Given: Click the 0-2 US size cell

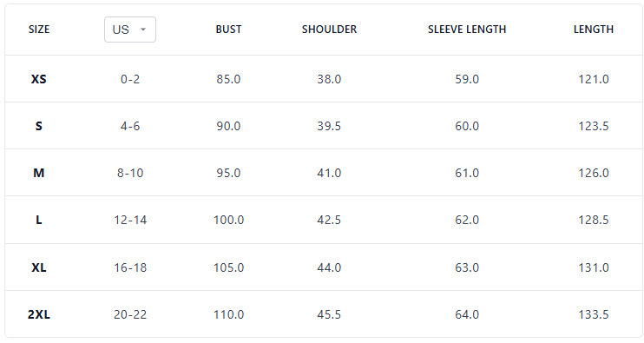Looking at the screenshot, I should point(130,79).
